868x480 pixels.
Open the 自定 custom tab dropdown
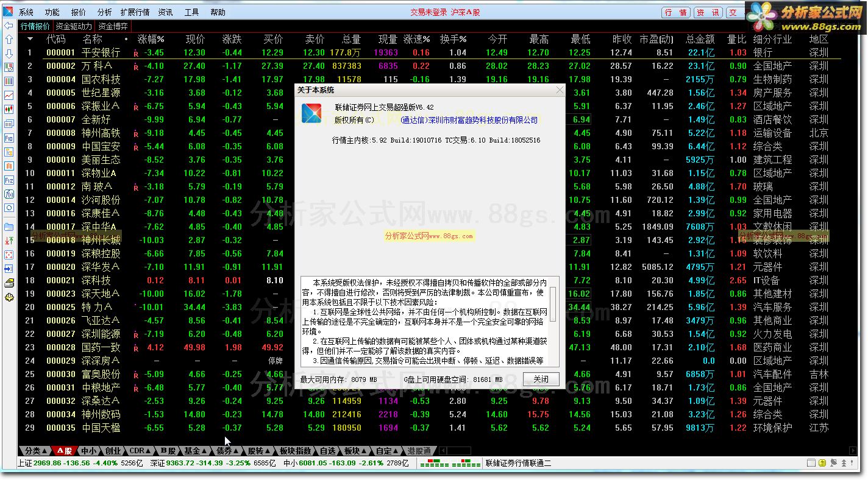386,451
